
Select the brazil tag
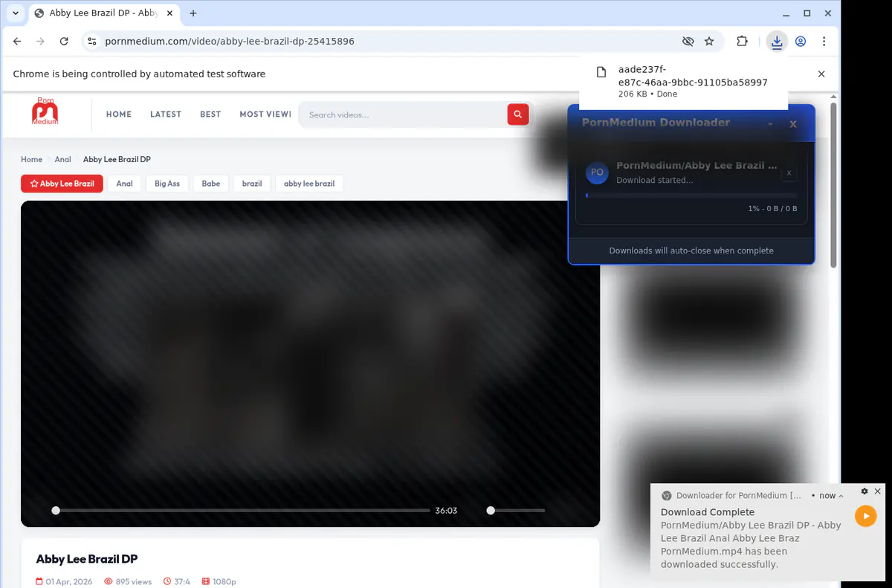point(252,184)
